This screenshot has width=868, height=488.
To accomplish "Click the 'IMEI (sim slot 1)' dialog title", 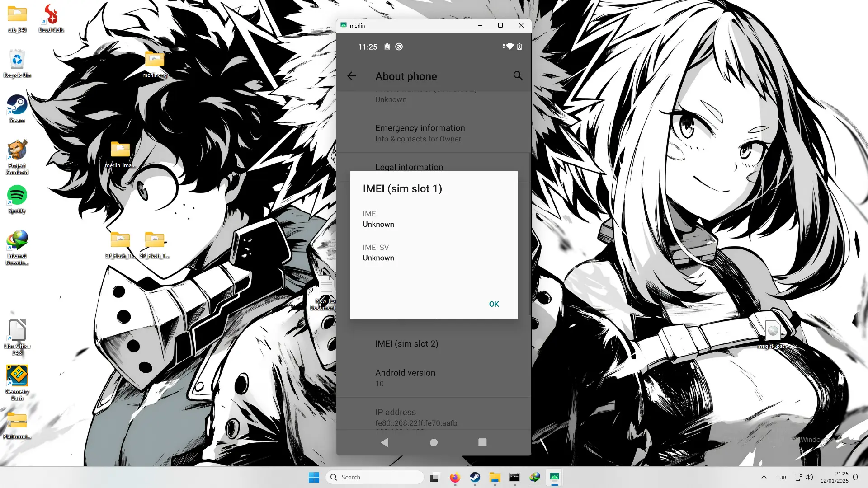I will [402, 189].
